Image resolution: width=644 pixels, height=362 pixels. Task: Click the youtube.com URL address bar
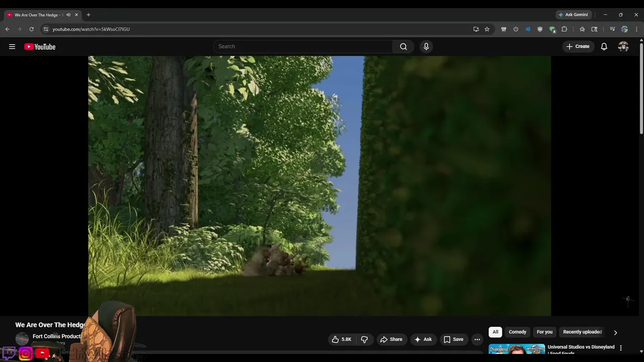click(x=91, y=29)
